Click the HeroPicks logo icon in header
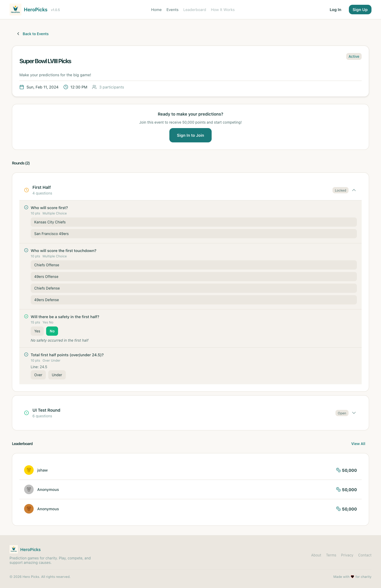Screen dimensions: 381x588 coord(15,10)
